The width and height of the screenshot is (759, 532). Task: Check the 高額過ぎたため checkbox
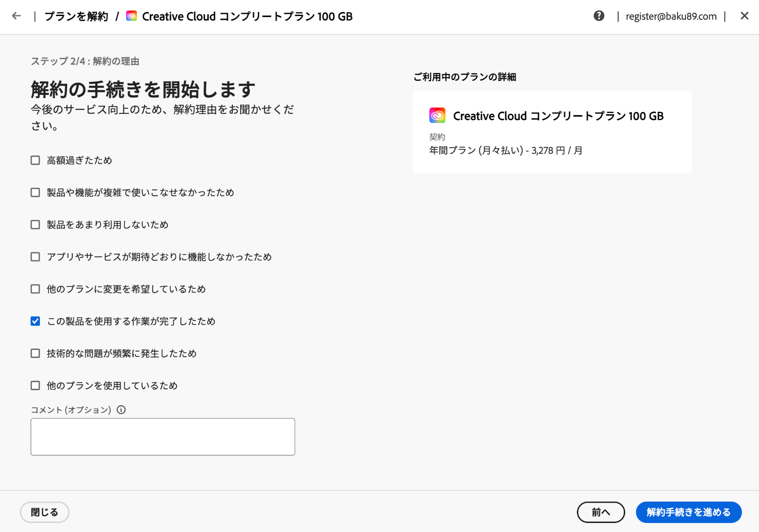tap(36, 160)
